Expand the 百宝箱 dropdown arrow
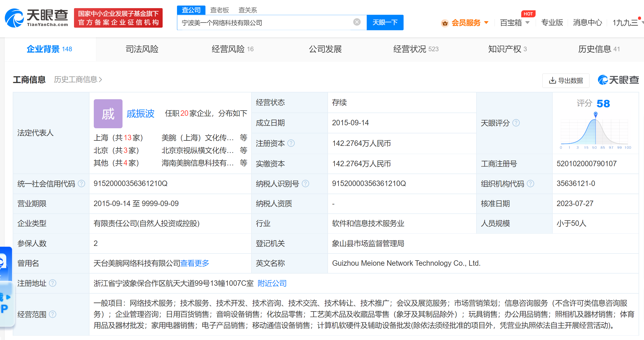The height and width of the screenshot is (340, 644). point(527,23)
